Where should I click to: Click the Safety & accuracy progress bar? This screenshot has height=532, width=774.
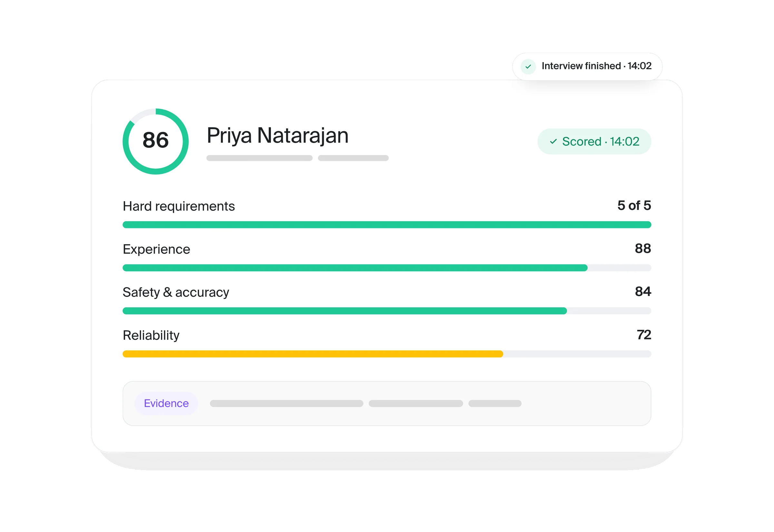pos(387,311)
